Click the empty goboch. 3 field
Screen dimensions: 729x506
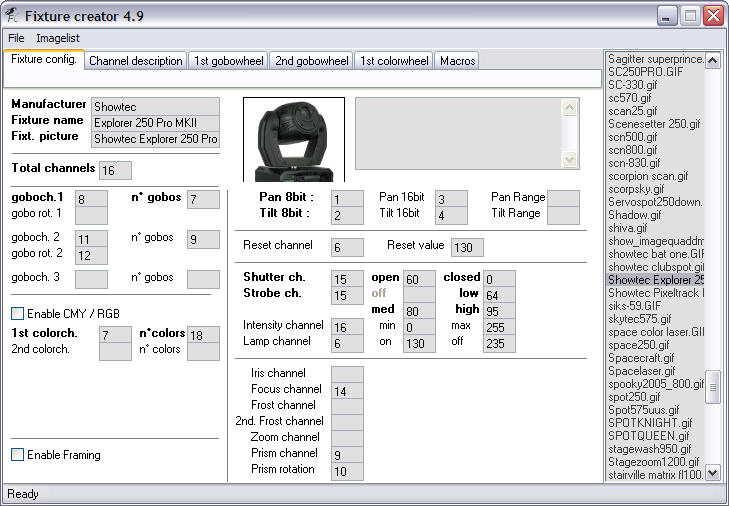point(91,280)
